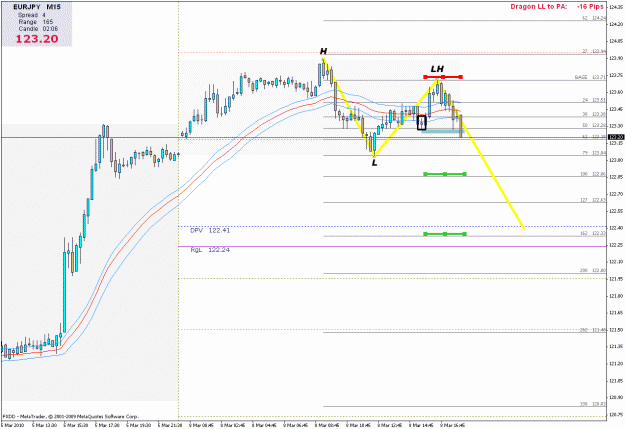Select the red line under LH

[443, 77]
